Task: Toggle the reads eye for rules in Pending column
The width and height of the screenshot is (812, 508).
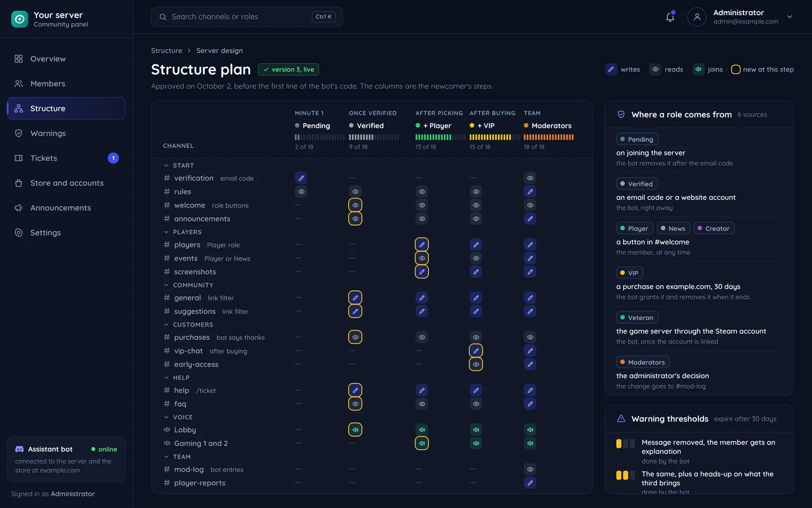Action: 301,192
